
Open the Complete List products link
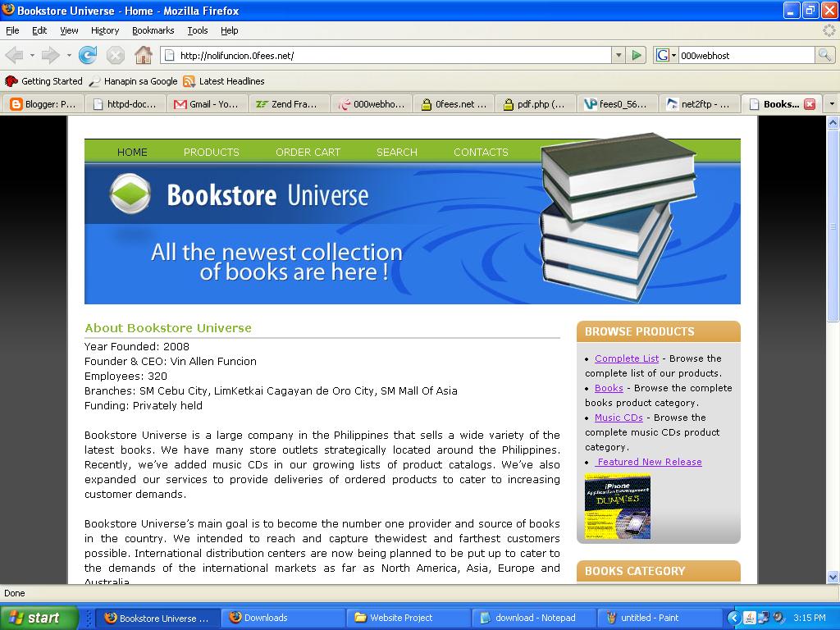(626, 358)
